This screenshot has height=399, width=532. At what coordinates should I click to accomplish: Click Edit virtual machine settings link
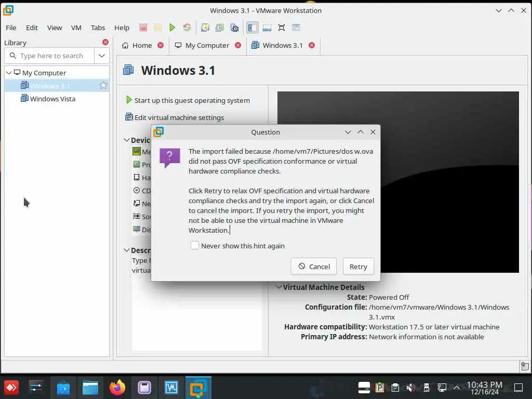[179, 117]
